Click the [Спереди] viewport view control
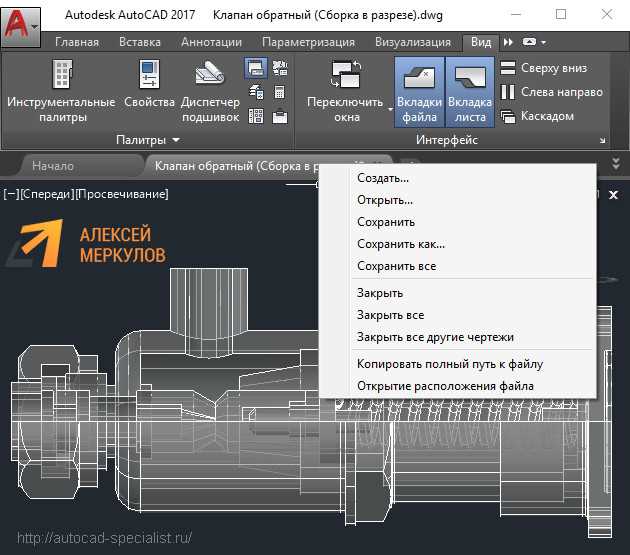The width and height of the screenshot is (630, 555). tap(47, 194)
